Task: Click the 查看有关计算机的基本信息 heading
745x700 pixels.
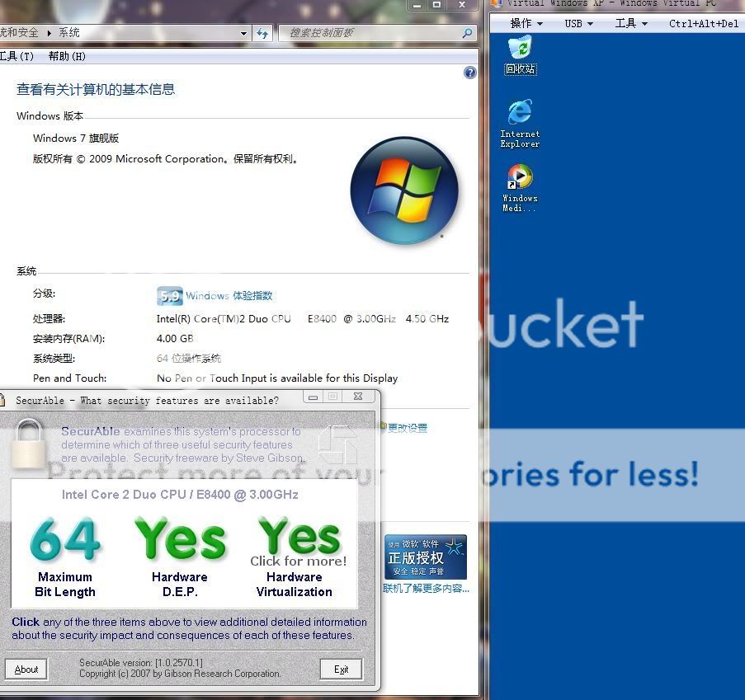Action: point(96,89)
